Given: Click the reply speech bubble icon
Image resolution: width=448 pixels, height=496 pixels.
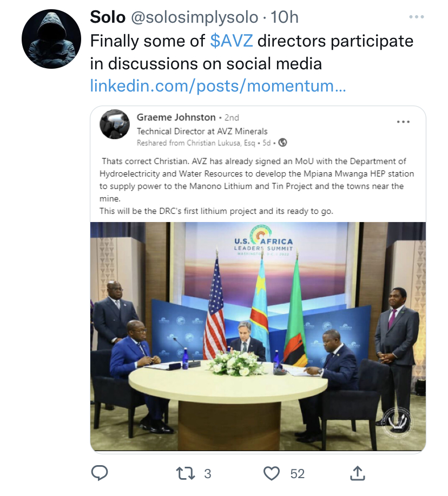Looking at the screenshot, I should (x=100, y=474).
